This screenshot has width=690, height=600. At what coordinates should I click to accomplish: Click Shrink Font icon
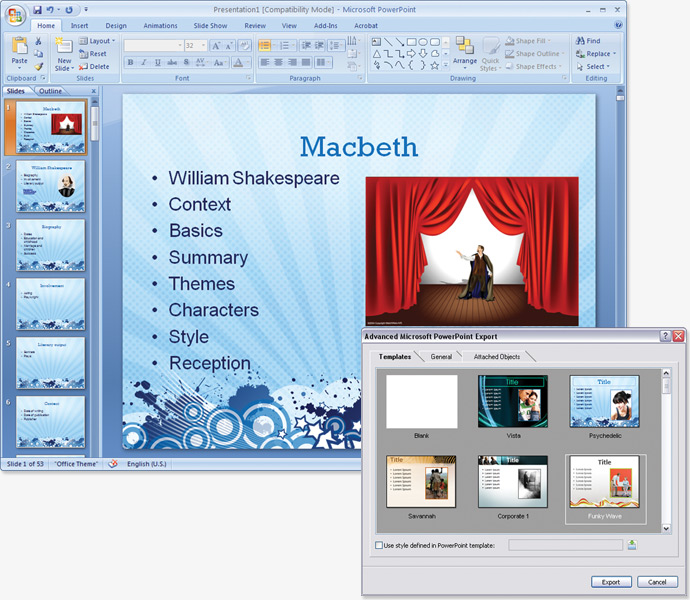click(x=229, y=45)
